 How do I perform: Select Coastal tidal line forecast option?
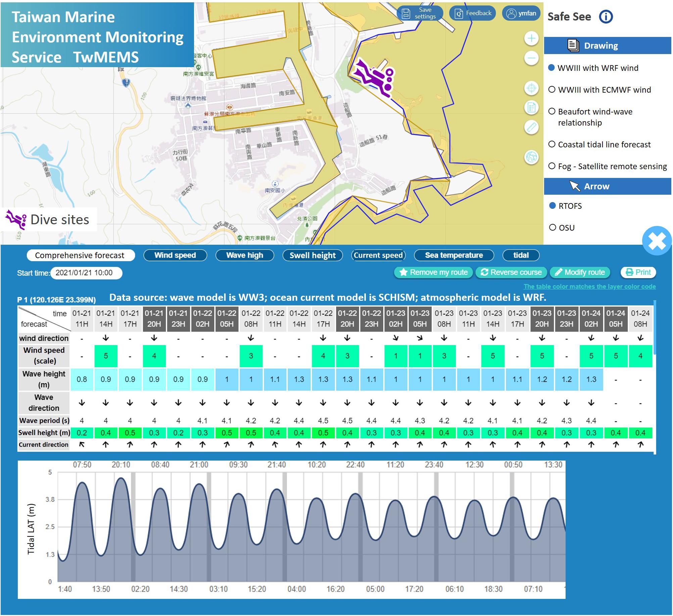click(599, 144)
